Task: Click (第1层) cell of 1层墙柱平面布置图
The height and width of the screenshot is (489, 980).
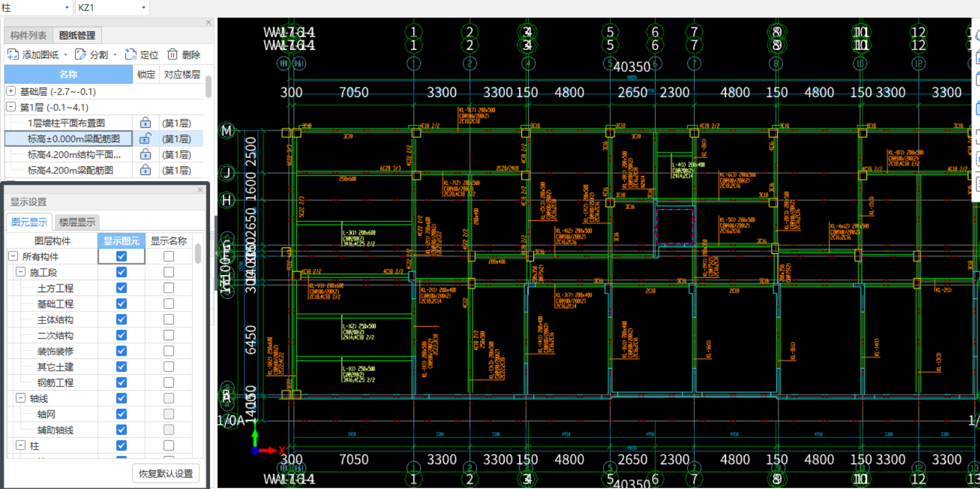Action: (176, 123)
